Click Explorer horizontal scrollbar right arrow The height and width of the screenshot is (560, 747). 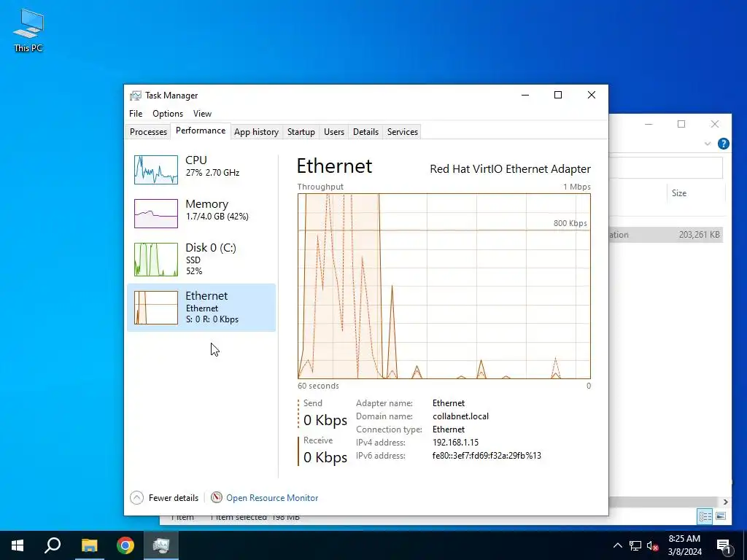725,502
